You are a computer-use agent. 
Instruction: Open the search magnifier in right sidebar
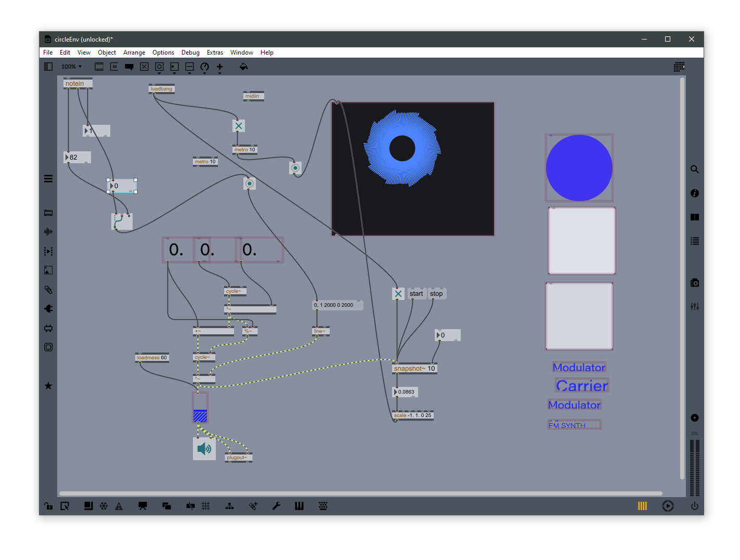pyautogui.click(x=694, y=170)
